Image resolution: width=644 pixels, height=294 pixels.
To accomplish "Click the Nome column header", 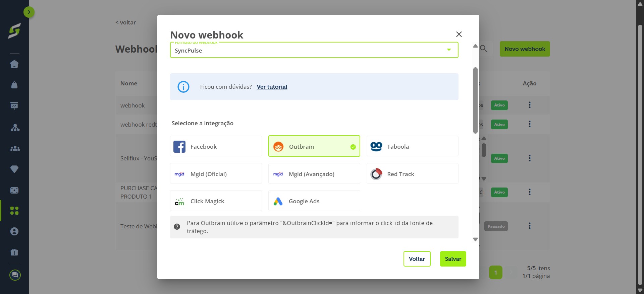I will (x=129, y=83).
